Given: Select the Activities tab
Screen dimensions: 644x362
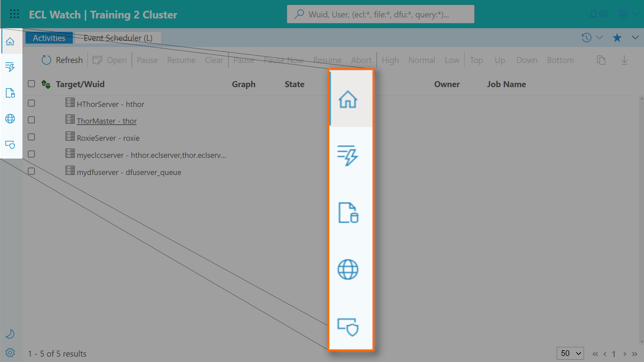Looking at the screenshot, I should tap(49, 38).
